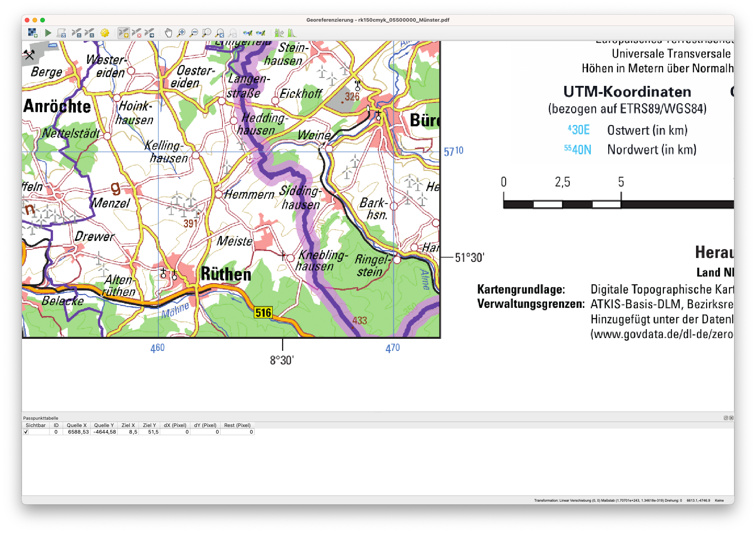Click dX (Pixel) column header
The width and height of the screenshot is (756, 533).
point(175,425)
